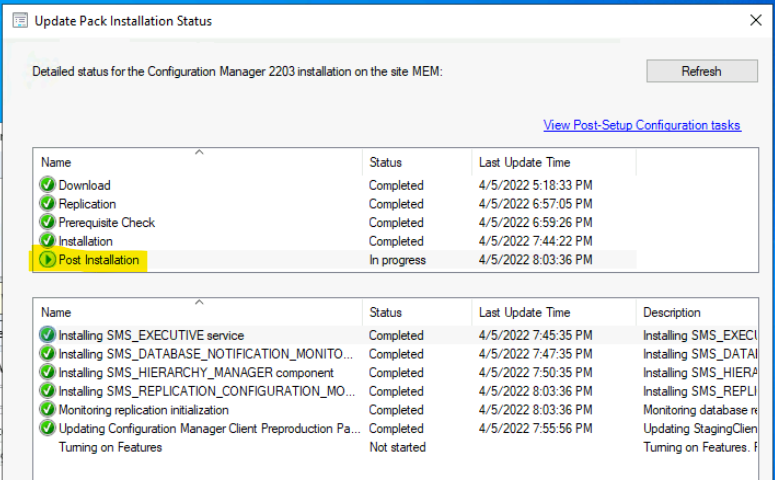Click Monitoring database description cell

click(x=700, y=410)
